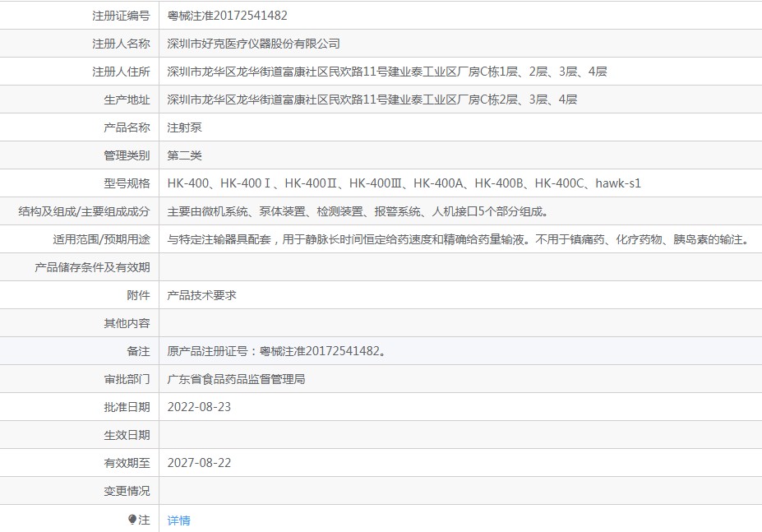The width and height of the screenshot is (762, 532).
Task: Click the 变更情况 label
Action: pyautogui.click(x=127, y=491)
